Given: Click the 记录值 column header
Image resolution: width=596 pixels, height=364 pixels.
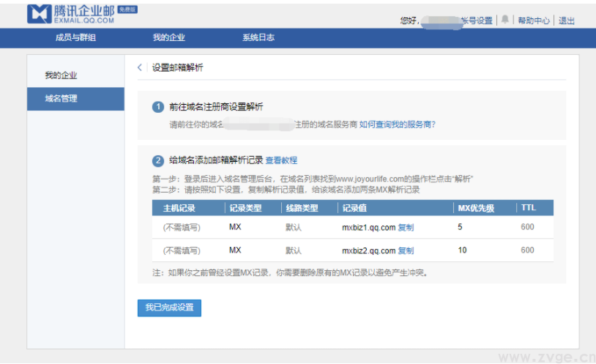Looking at the screenshot, I should coord(354,208).
